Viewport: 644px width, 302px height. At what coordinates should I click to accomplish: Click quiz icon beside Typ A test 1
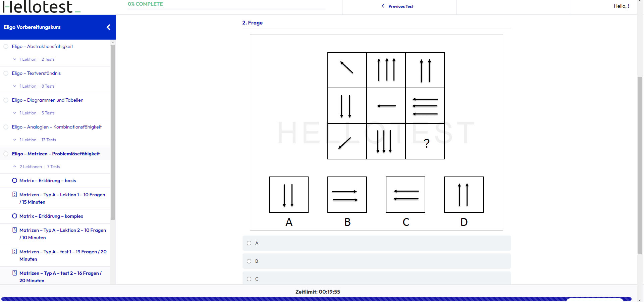[14, 251]
